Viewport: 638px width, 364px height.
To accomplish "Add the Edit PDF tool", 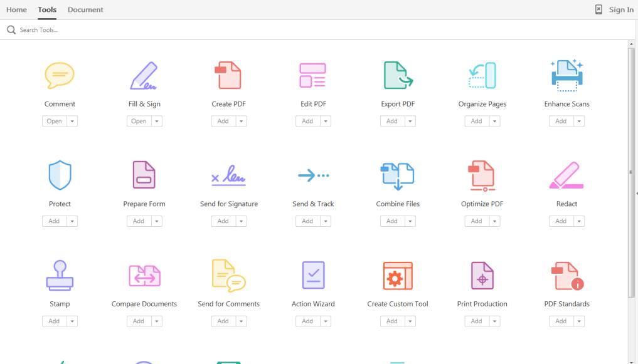I will point(308,121).
